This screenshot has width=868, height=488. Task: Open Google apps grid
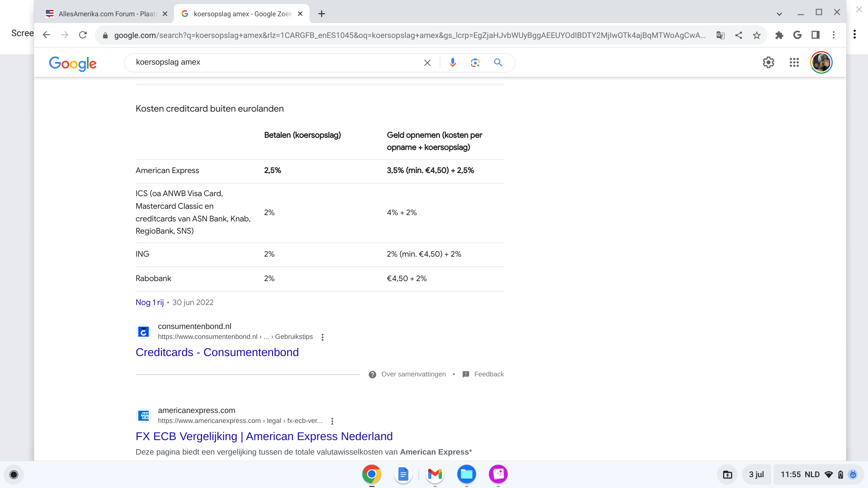794,62
